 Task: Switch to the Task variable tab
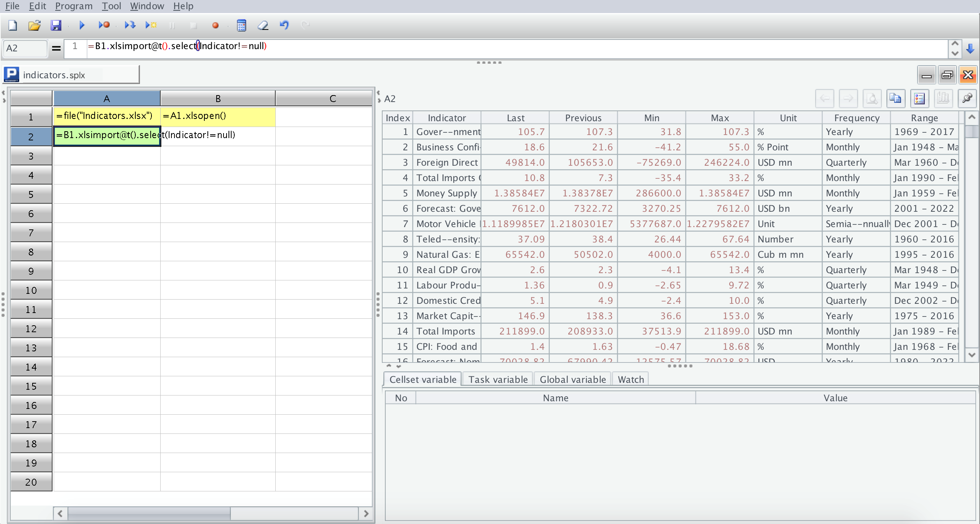pos(498,379)
